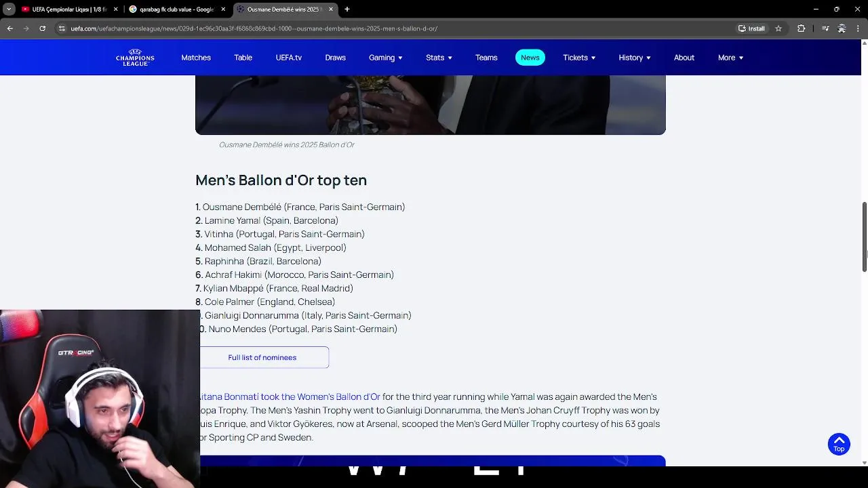
Task: Click the list entry Ousmane Dembélé (France, Paris Saint-Germain)
Action: (x=300, y=207)
